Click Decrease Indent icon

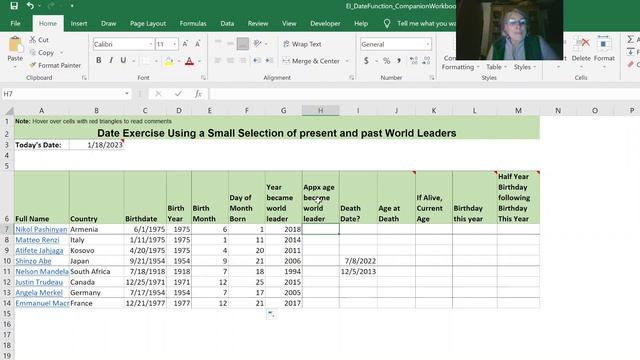pyautogui.click(x=257, y=60)
